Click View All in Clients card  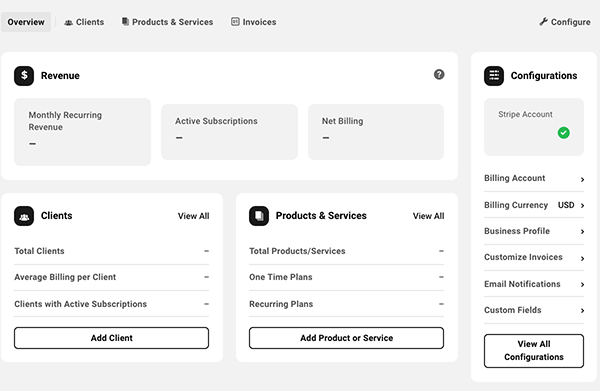click(194, 216)
